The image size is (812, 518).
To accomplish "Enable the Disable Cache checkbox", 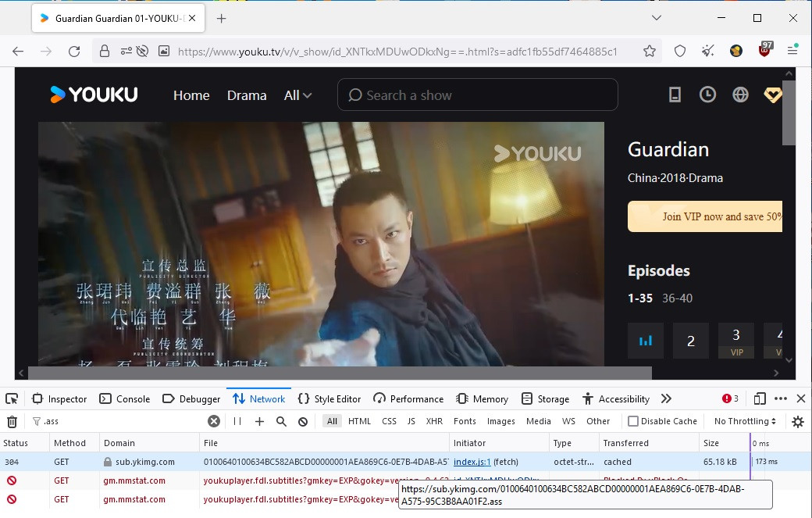I will (633, 421).
